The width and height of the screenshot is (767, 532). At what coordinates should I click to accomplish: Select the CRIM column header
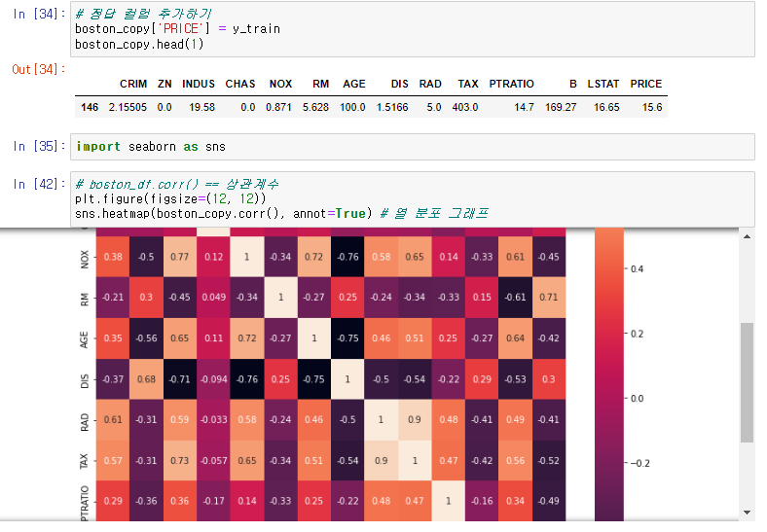(x=133, y=84)
